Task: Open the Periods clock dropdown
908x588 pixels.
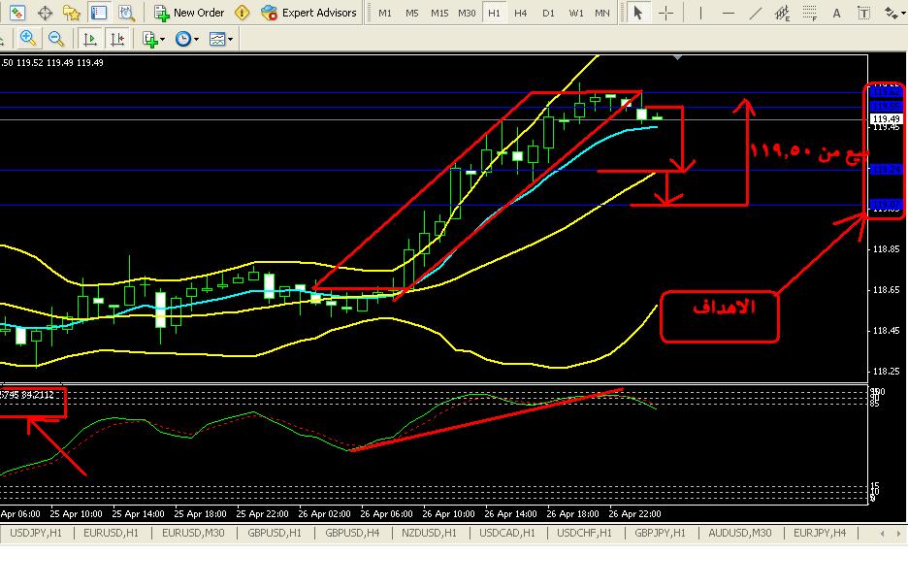Action: click(x=186, y=39)
